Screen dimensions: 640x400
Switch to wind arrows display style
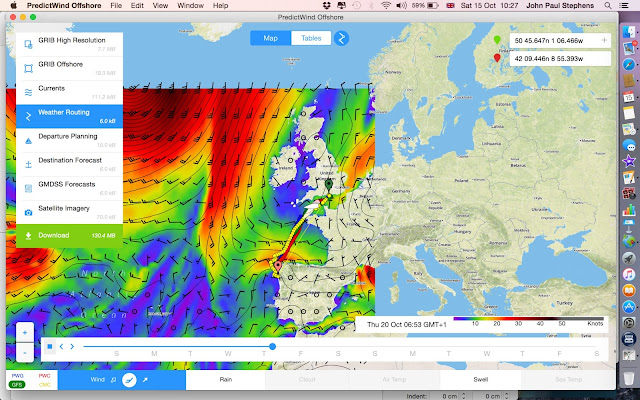click(145, 380)
